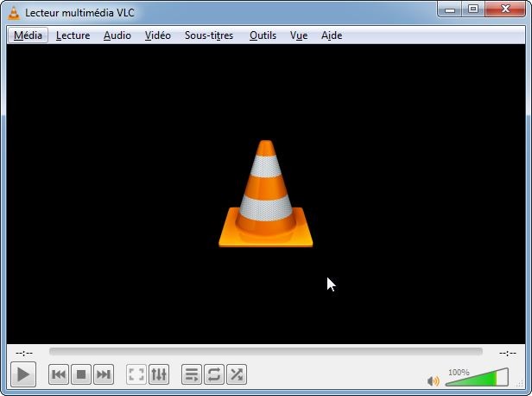The width and height of the screenshot is (532, 396).
Task: Click the elapsed time label on the left
Action: (x=24, y=354)
